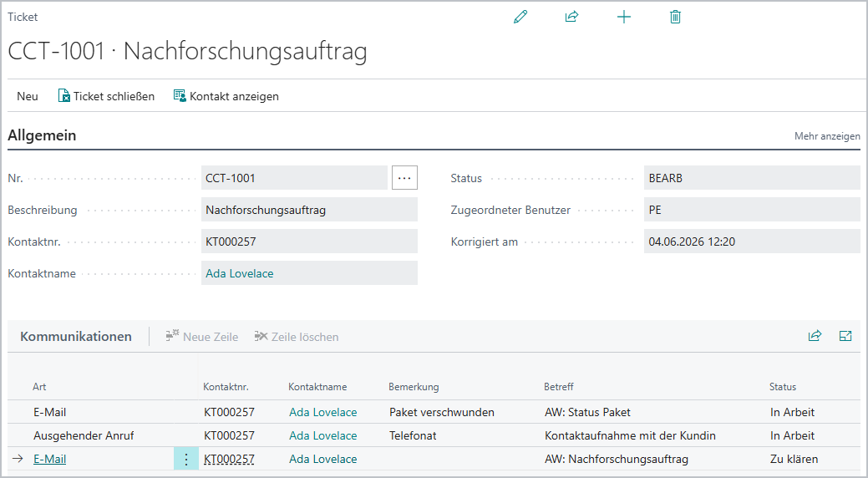Open the Neu menu item
This screenshot has width=868, height=478.
click(x=27, y=96)
